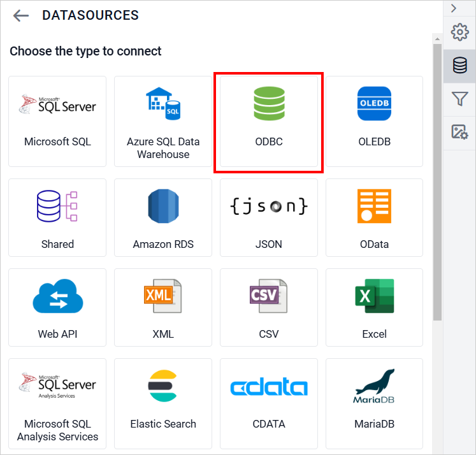Viewport: 476px width, 455px height.
Task: Open the database data panel icon
Action: pyautogui.click(x=459, y=65)
